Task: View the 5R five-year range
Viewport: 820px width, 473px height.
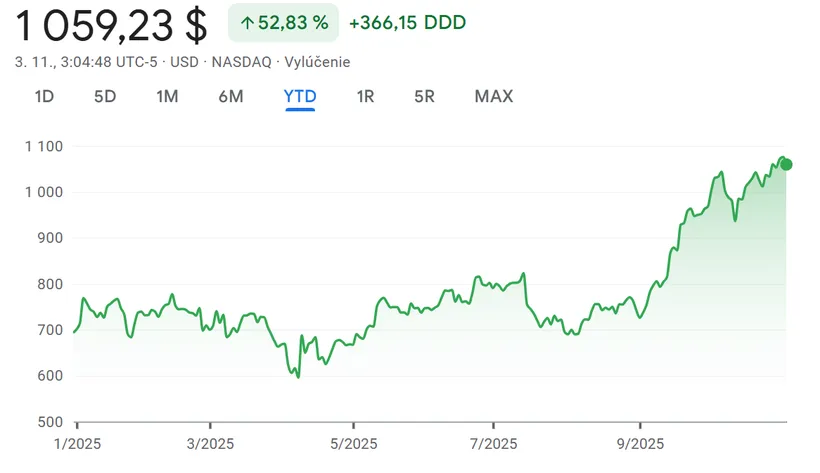Action: 425,96
